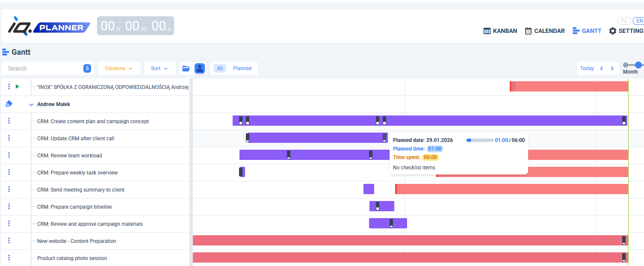Click the Month zoom slider handle
Viewport: 644px width, 266px height.
(x=638, y=65)
